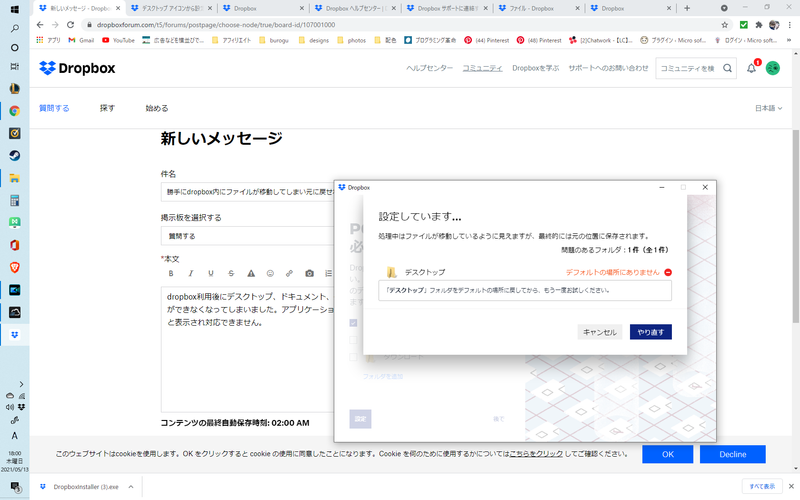Screen dimensions: 800x500
Task: Click the user avatar in Dropbox header
Action: [773, 68]
